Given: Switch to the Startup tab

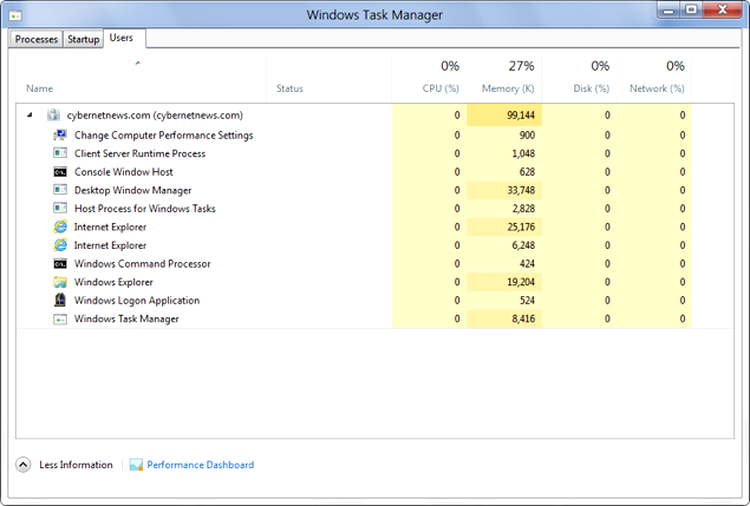Looking at the screenshot, I should coord(83,39).
